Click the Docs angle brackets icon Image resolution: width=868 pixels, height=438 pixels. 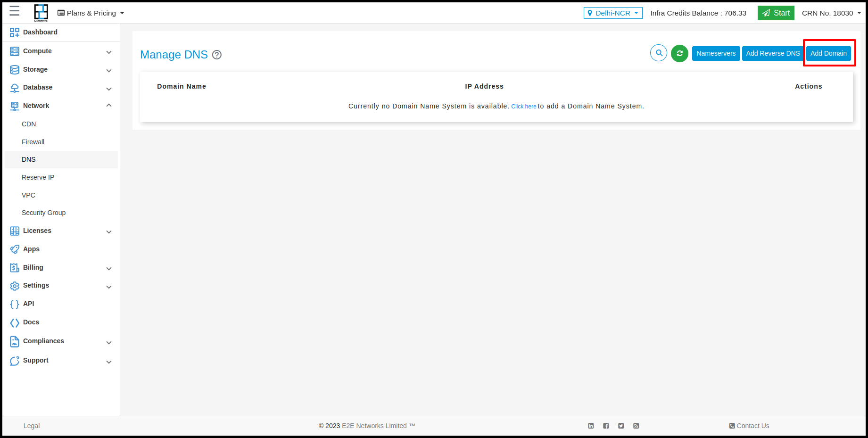coord(15,322)
